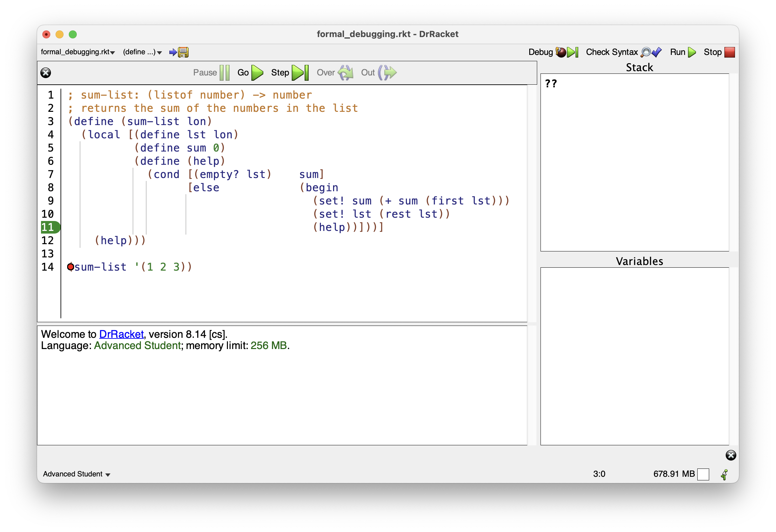Enable the checkbox beside the memory display
Image resolution: width=776 pixels, height=532 pixels.
click(704, 473)
